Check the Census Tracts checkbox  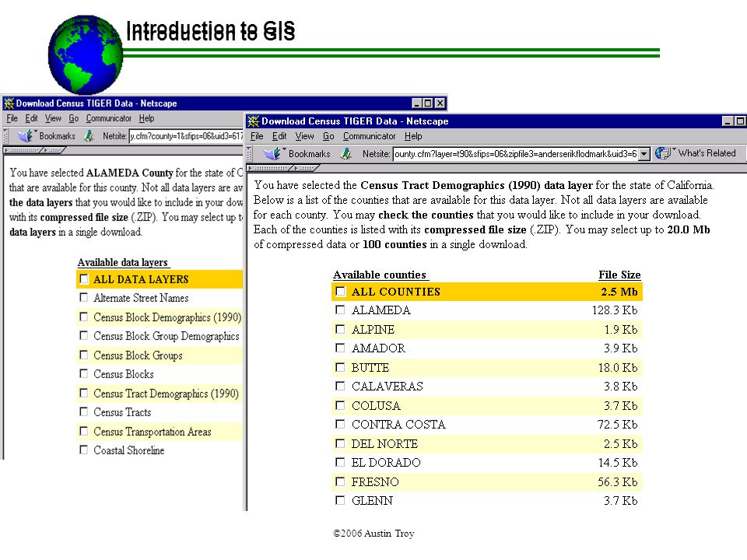pos(84,412)
